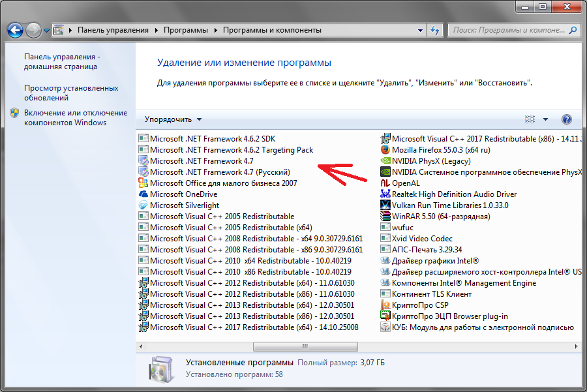
Task: Select 'Visual C++ 2008 Redistributable - x86 9.0.30729.6161'
Action: (250, 249)
